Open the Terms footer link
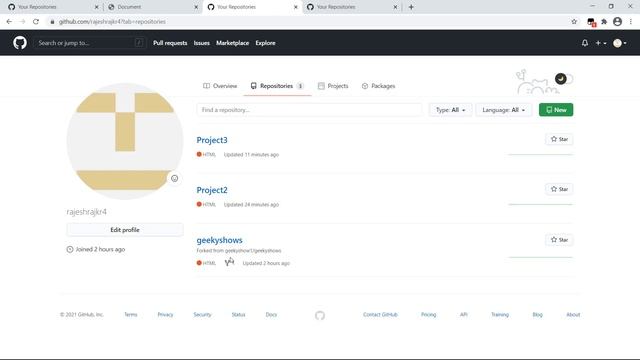Viewport: 640px width, 360px height. pos(131,314)
